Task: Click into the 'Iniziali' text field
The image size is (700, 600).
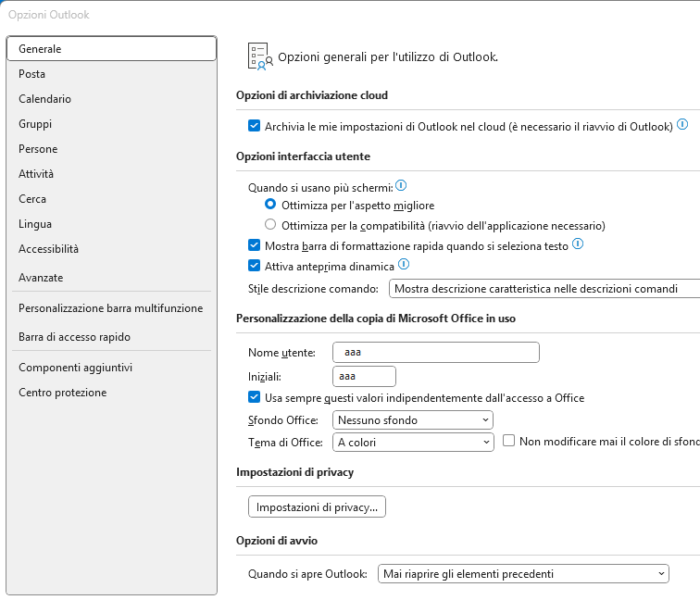Action: click(x=364, y=376)
